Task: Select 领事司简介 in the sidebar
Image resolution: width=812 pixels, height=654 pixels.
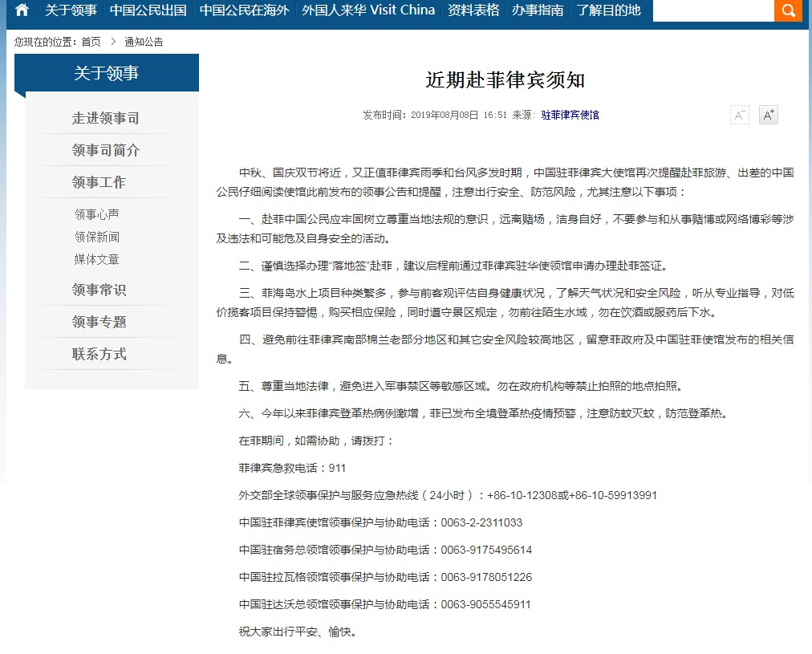Action: [106, 150]
